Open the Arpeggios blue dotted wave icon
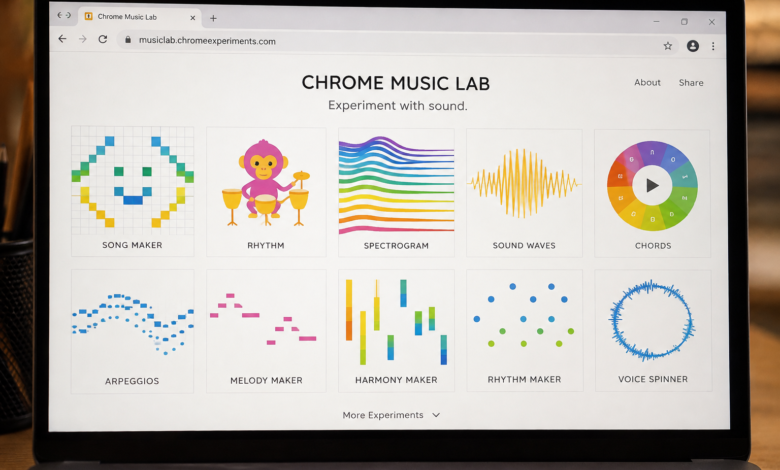Image resolution: width=780 pixels, height=470 pixels. coord(132,323)
